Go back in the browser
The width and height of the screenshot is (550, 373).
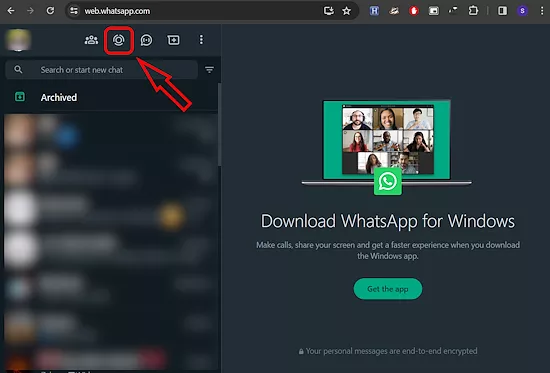11,11
